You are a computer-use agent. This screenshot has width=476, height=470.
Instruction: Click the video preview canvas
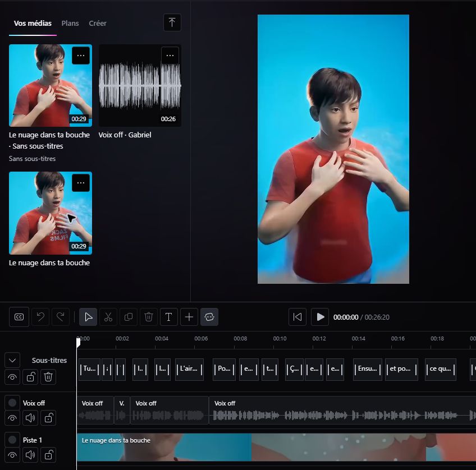tap(333, 149)
